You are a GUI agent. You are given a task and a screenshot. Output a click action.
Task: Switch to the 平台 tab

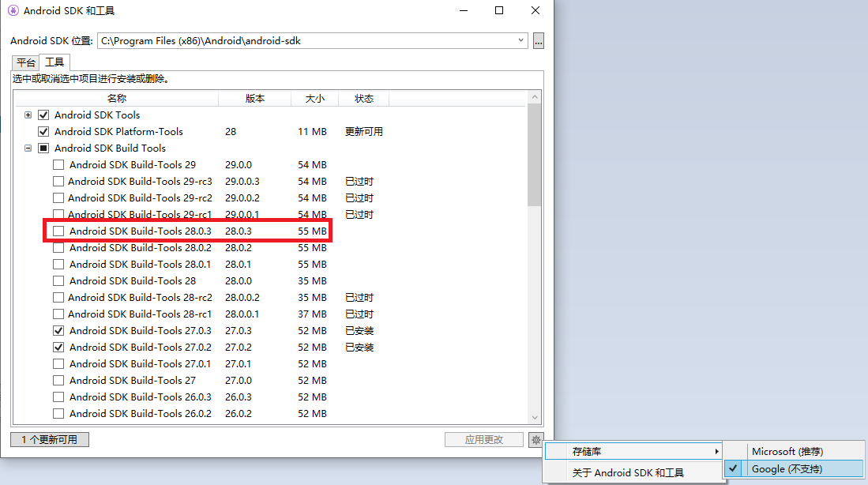point(25,62)
